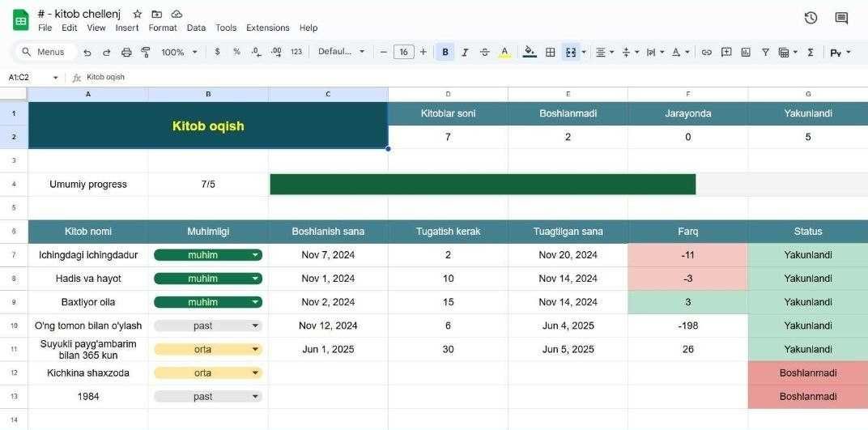Open version history clock icon
868x430 pixels.
pyautogui.click(x=811, y=19)
